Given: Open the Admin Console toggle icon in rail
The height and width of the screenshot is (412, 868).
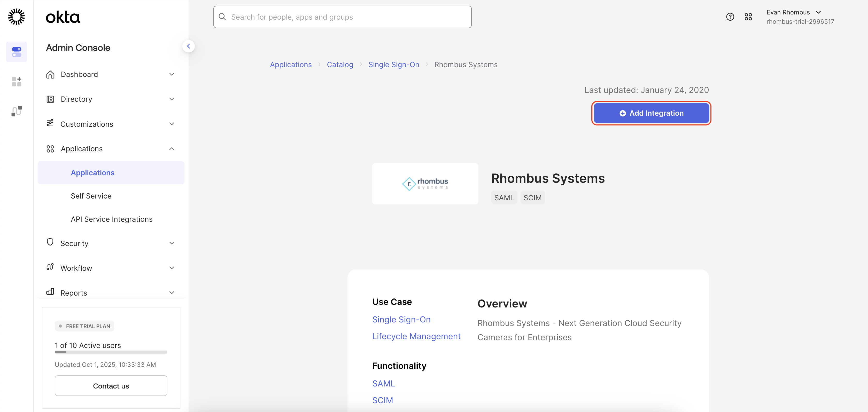Looking at the screenshot, I should [x=17, y=52].
